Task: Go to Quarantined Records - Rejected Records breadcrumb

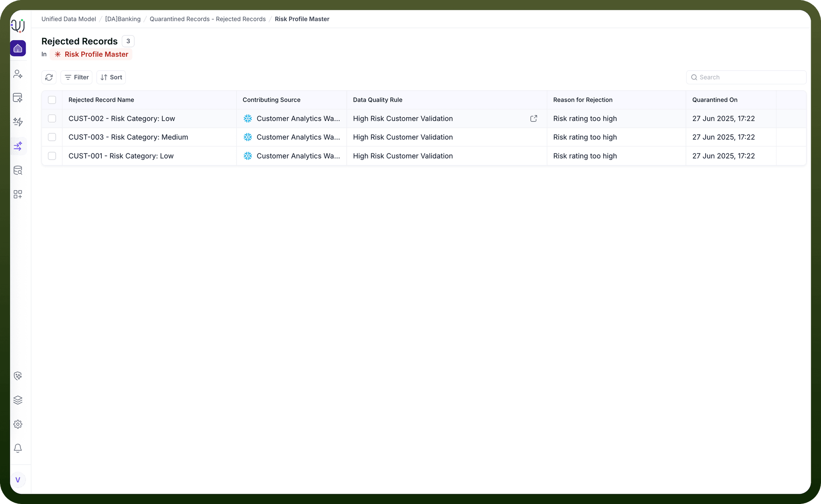Action: click(x=208, y=19)
